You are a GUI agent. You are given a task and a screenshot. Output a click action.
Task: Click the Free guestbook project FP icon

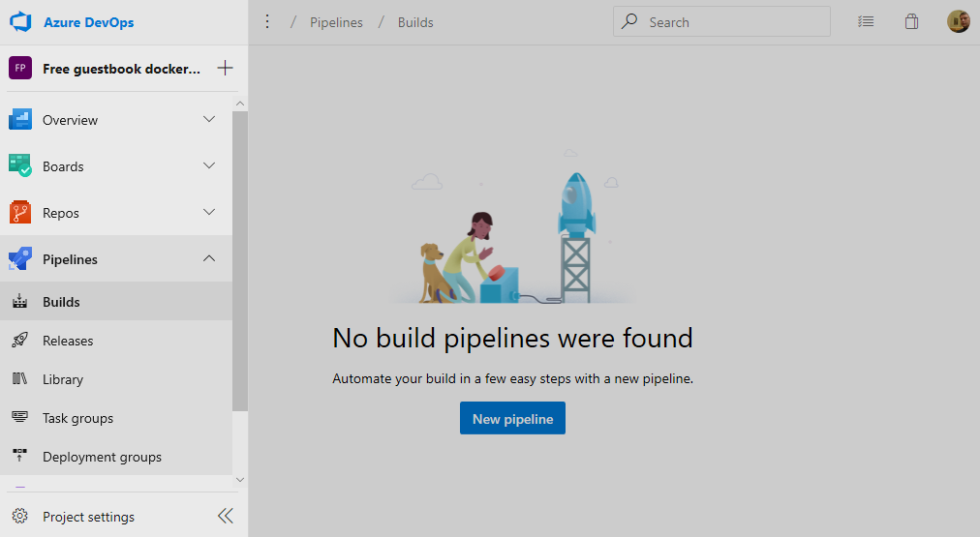[x=20, y=69]
